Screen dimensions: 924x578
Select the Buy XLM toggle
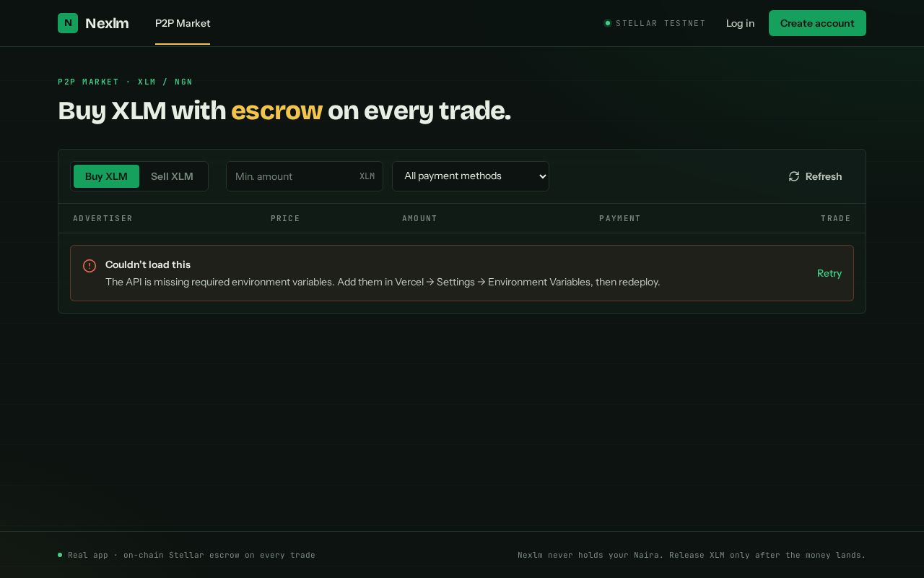[x=106, y=176]
